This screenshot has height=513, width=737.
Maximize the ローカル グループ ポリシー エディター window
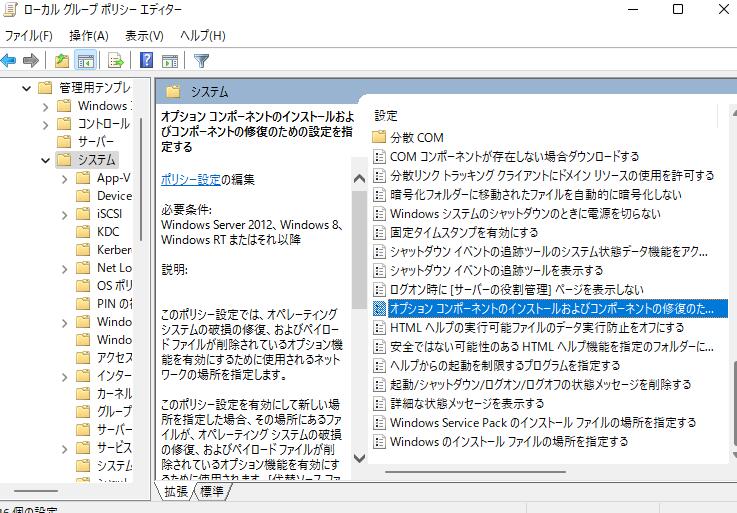(678, 9)
